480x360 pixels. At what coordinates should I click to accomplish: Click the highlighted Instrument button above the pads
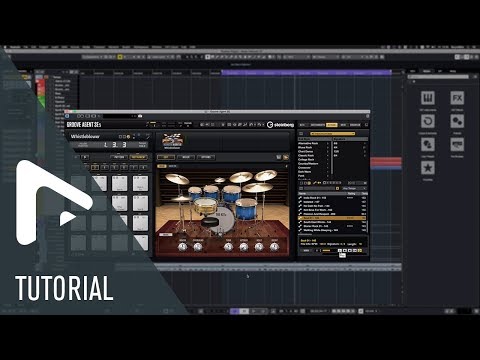coord(138,157)
